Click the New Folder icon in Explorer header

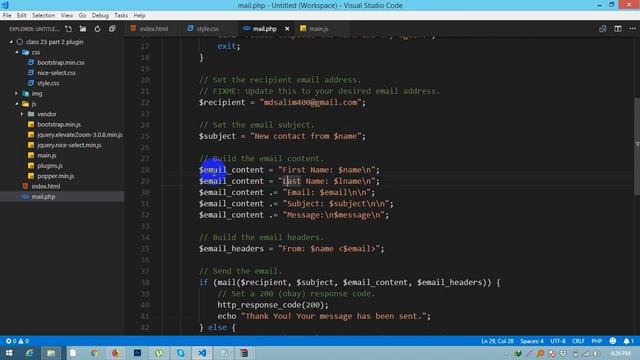[x=83, y=29]
